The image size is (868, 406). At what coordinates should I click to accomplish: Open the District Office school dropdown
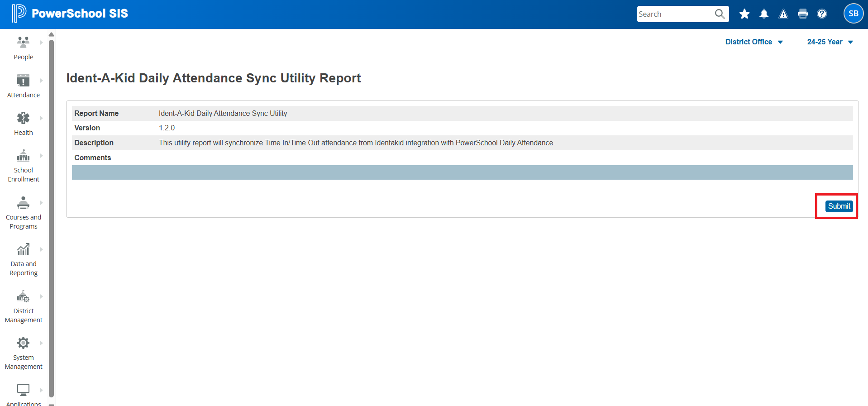pos(754,42)
